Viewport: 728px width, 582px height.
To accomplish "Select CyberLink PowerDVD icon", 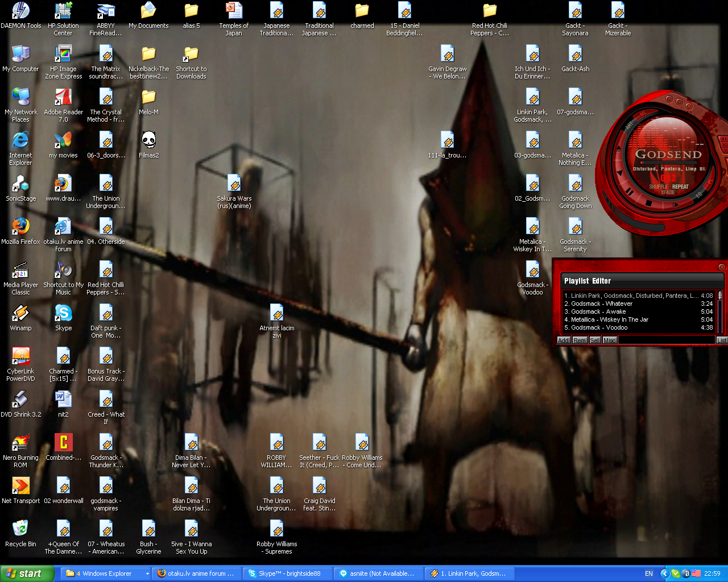I will click(x=20, y=365).
